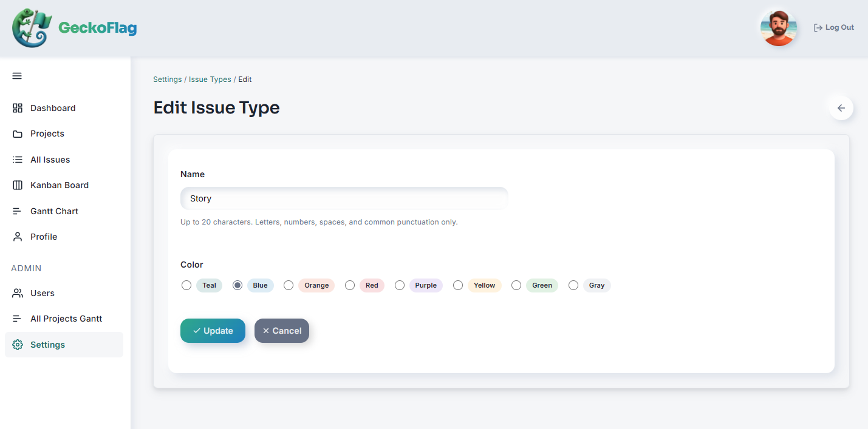Select the Teal color radio button

[186, 285]
